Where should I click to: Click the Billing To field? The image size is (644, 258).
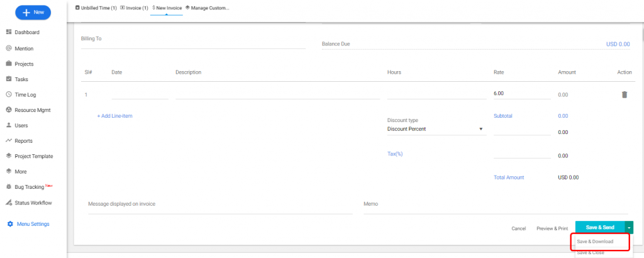(193, 41)
